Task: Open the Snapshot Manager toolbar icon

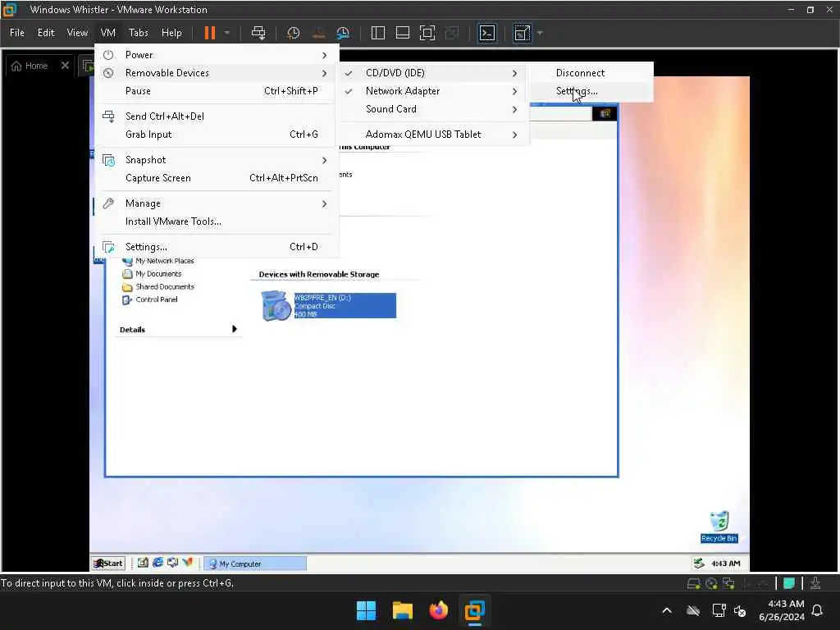Action: point(343,33)
